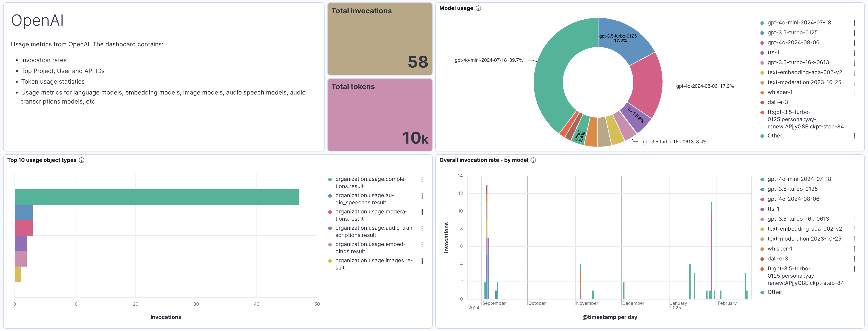
Task: Click the Top 10 usage object types info icon
Action: point(82,160)
